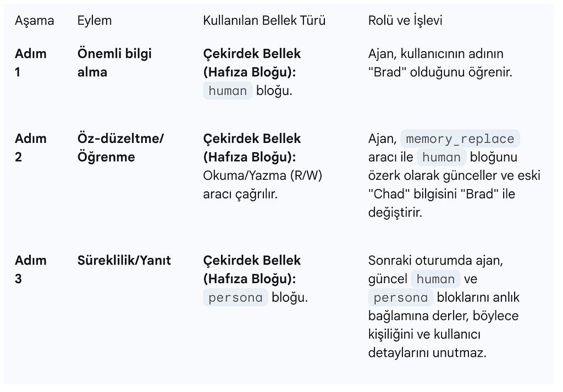Click the Eylem column header
Image resolution: width=563 pixels, height=392 pixels.
(95, 20)
